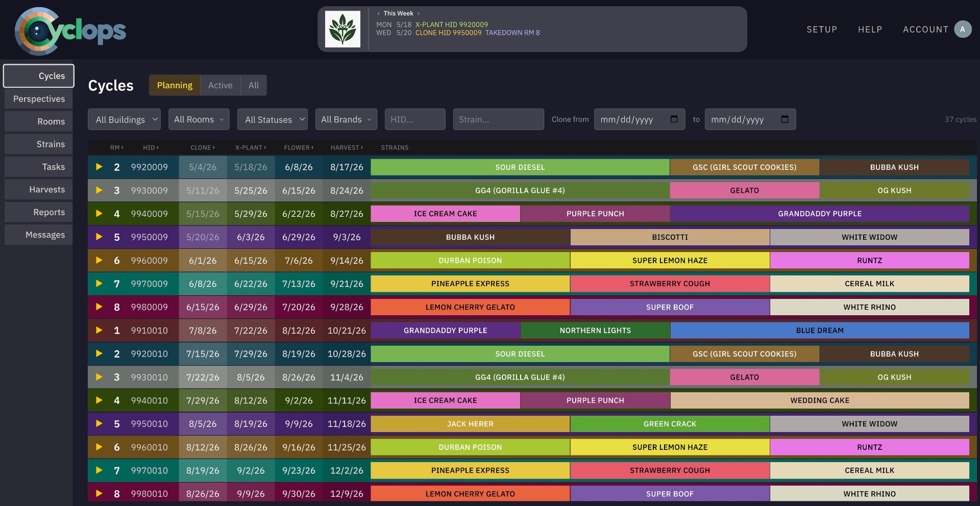The width and height of the screenshot is (980, 506).
Task: Switch to the All tab
Action: tap(254, 85)
